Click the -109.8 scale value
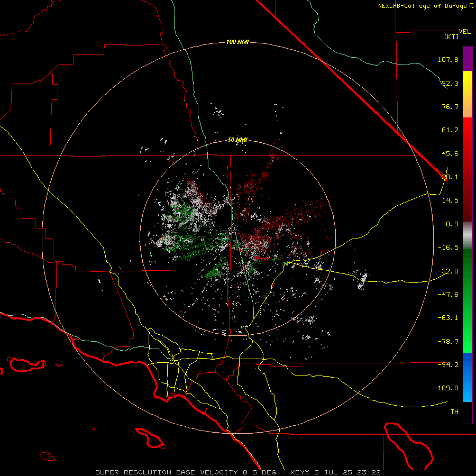The height and width of the screenshot is (476, 476). (x=446, y=388)
